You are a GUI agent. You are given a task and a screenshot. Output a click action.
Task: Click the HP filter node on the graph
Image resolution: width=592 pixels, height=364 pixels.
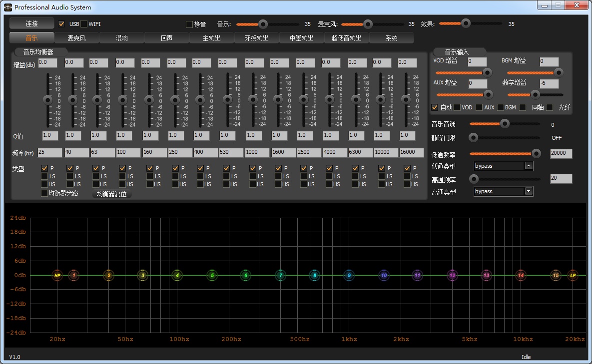click(x=57, y=275)
